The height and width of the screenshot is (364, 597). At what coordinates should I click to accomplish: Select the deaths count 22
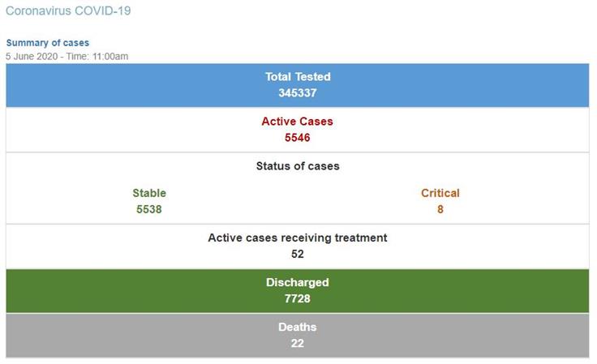point(298,343)
